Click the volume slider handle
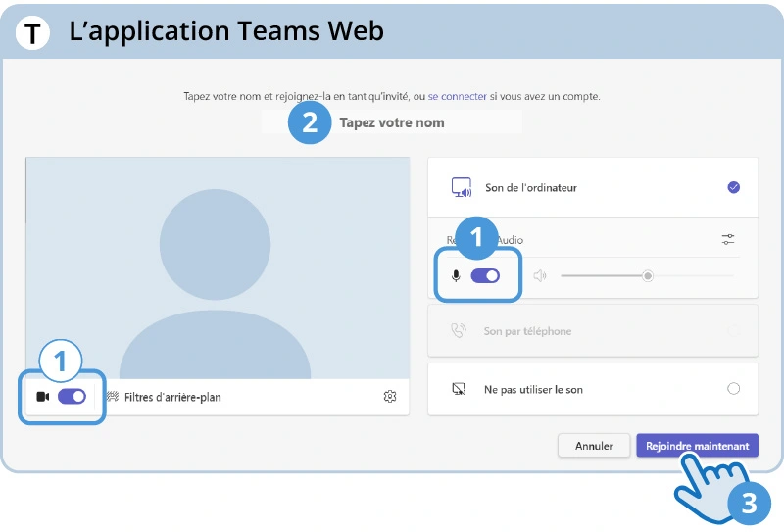784x532 pixels. click(648, 276)
